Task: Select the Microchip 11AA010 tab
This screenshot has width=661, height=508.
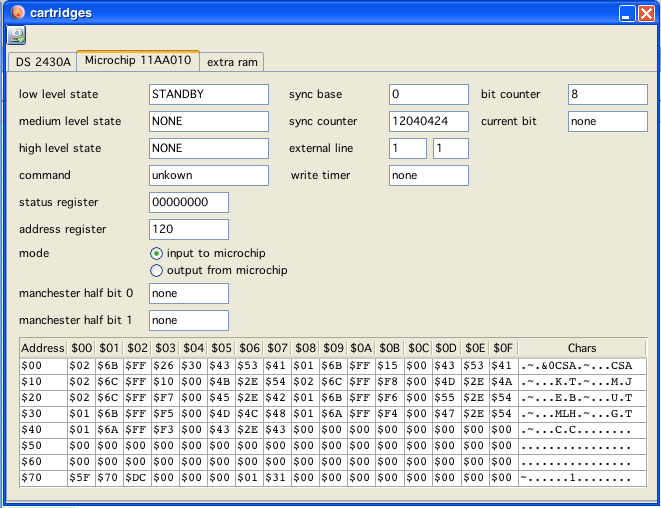Action: [x=138, y=61]
